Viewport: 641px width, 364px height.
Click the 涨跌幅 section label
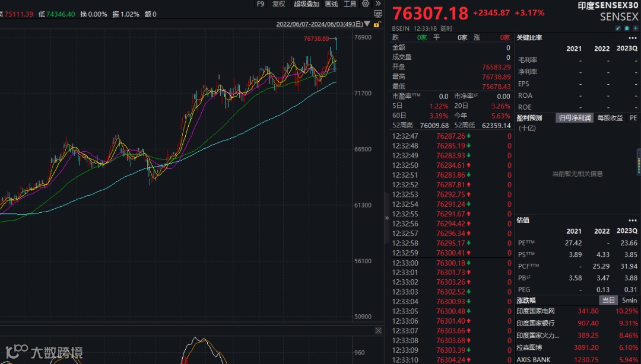pos(526,300)
